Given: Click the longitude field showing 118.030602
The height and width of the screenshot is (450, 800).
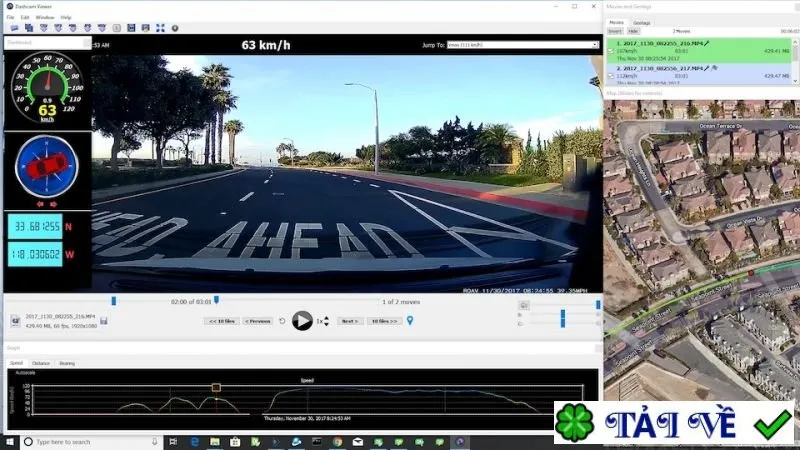Looking at the screenshot, I should tap(35, 254).
